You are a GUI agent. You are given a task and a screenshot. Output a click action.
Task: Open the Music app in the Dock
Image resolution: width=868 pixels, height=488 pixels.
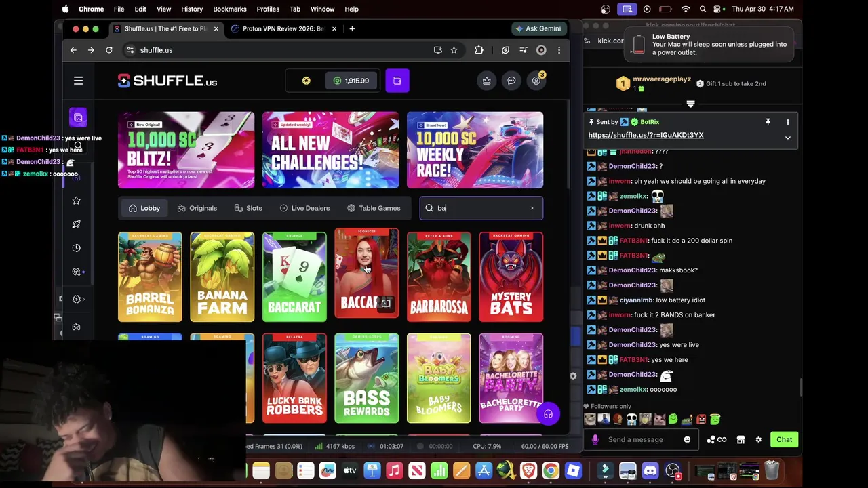click(395, 470)
